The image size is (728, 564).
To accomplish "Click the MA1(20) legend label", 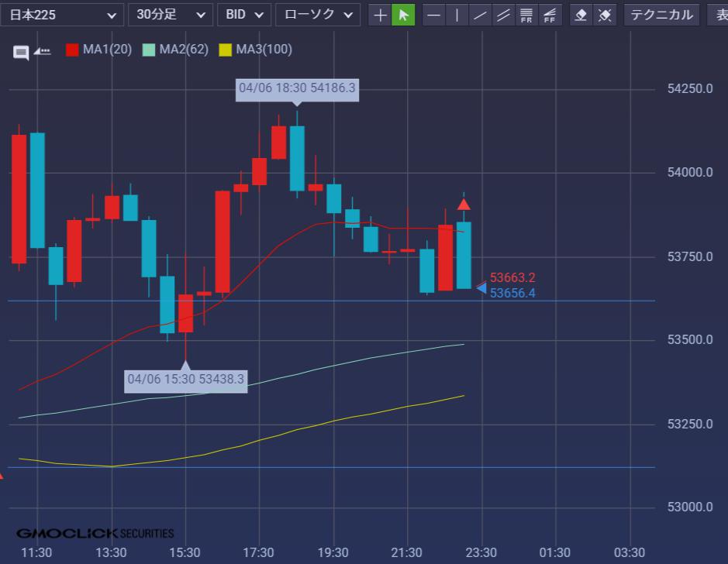I will pyautogui.click(x=107, y=49).
